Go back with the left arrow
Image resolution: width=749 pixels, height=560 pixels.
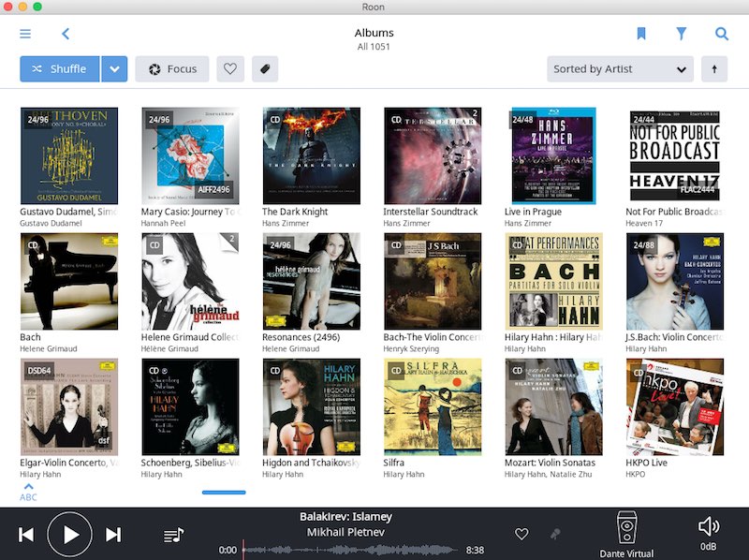66,34
